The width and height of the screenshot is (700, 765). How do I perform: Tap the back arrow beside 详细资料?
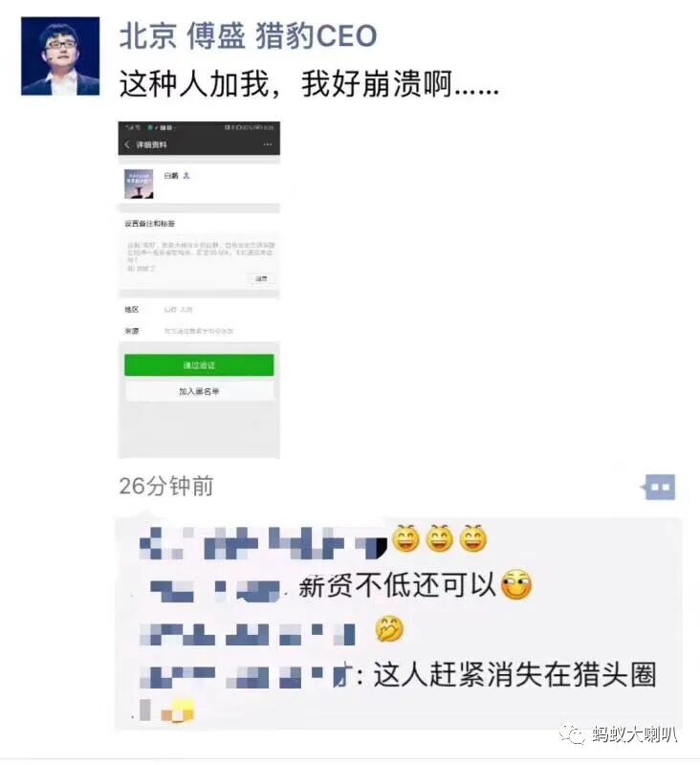[x=127, y=144]
